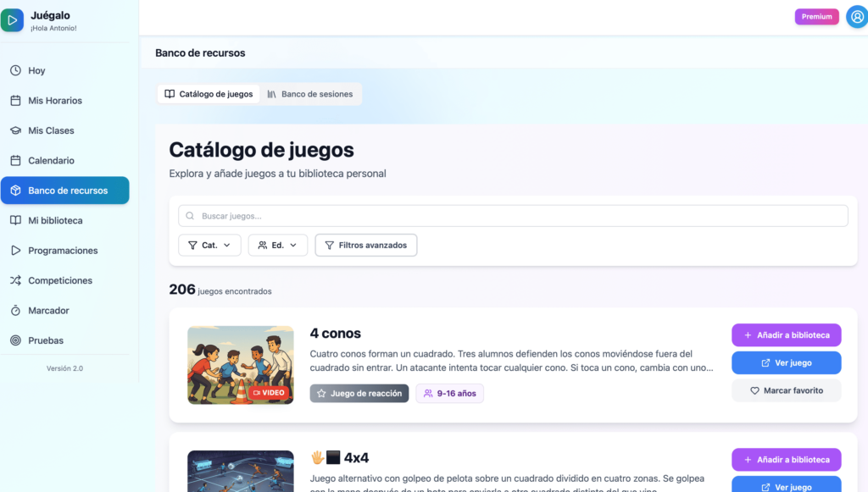This screenshot has height=492, width=868.
Task: Toggle Marcar favorito for 4 conos
Action: coord(786,390)
